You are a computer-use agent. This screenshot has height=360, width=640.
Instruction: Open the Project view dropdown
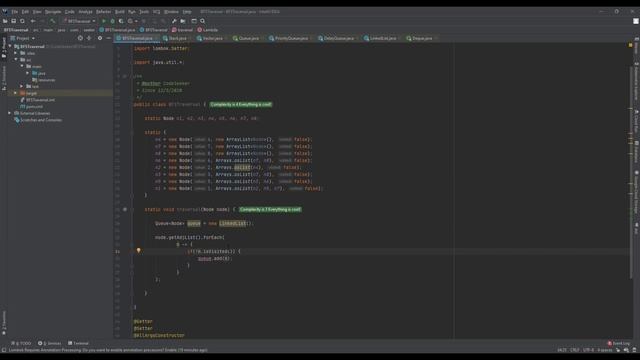pos(23,38)
